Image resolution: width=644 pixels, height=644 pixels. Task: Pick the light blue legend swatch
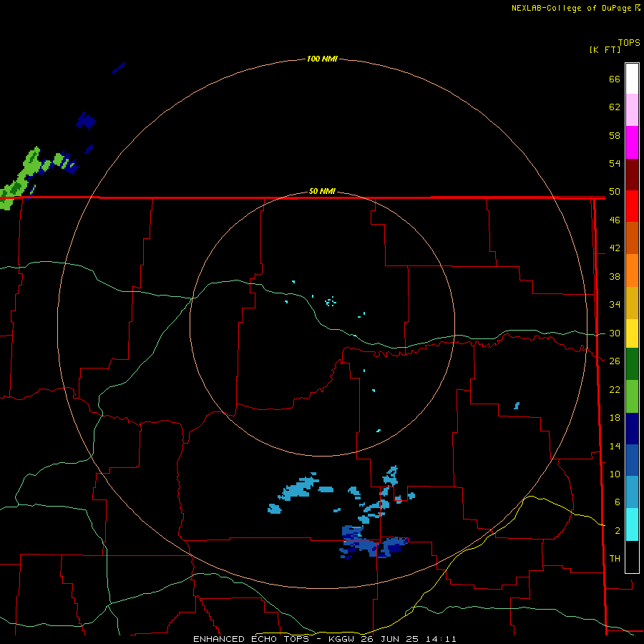coord(632,492)
